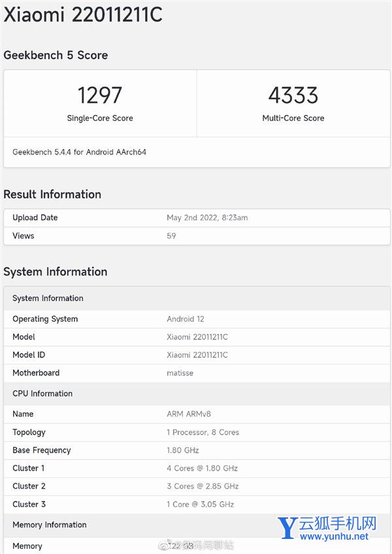Screen dimensions: 392x554
Task: Click the Model row label
Action: (x=24, y=337)
